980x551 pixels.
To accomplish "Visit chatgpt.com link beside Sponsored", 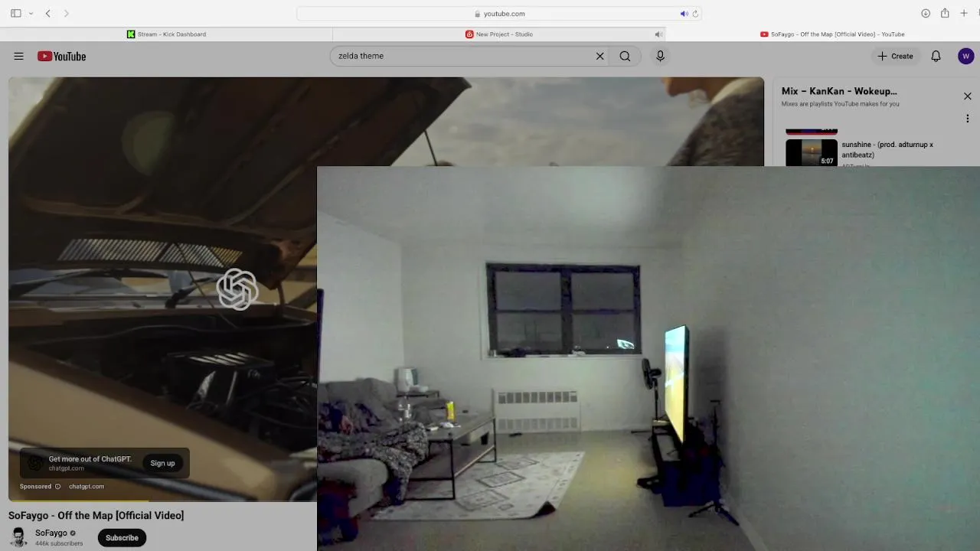I will coord(87,487).
